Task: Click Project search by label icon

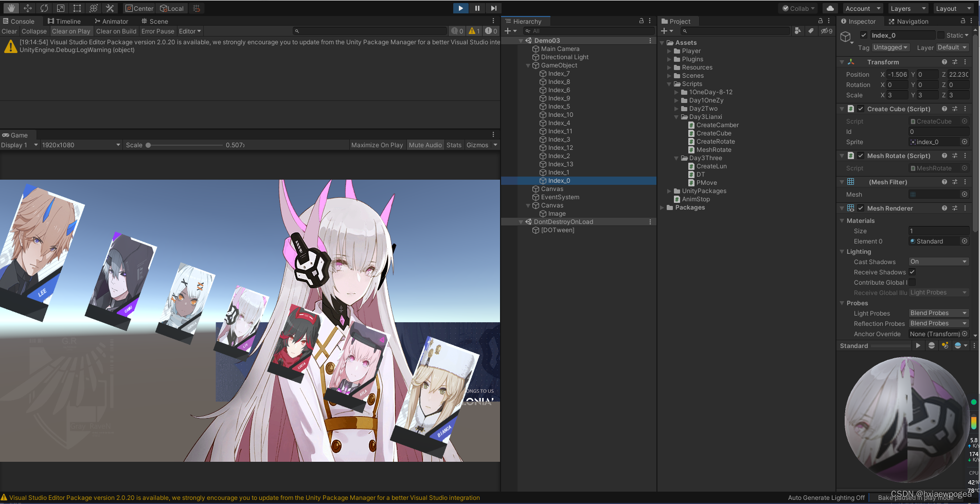Action: click(x=811, y=31)
